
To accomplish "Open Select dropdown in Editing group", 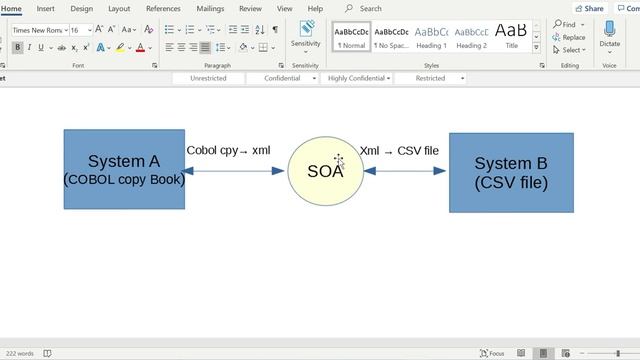I will [569, 50].
